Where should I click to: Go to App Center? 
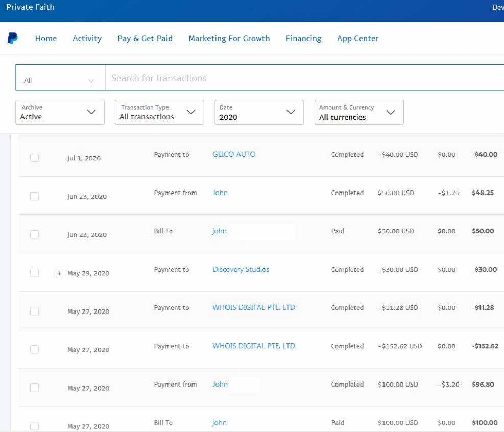358,39
